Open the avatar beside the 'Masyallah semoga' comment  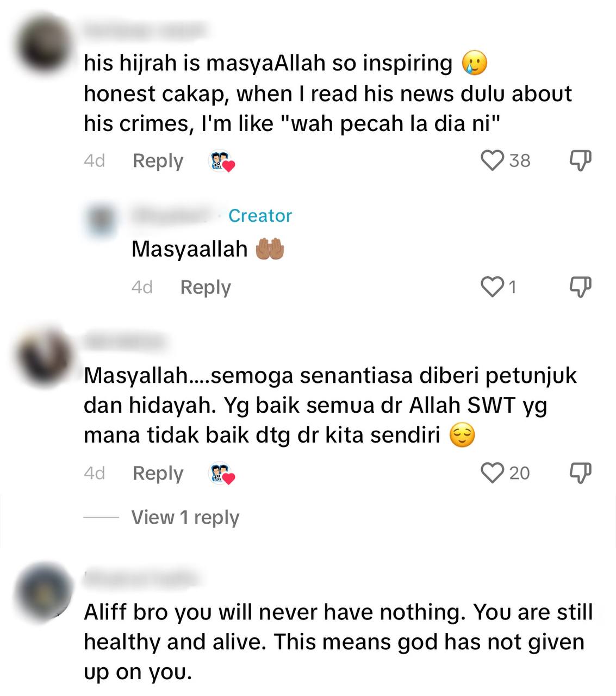click(x=45, y=356)
